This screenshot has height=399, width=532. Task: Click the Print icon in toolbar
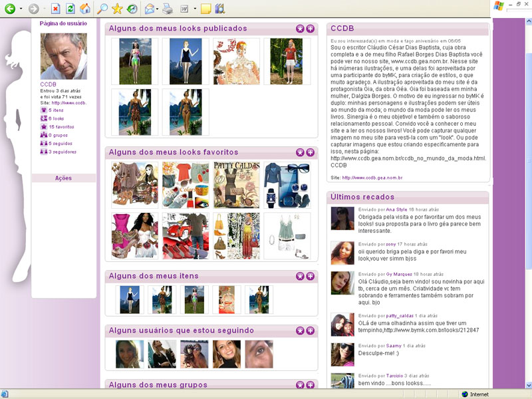168,9
